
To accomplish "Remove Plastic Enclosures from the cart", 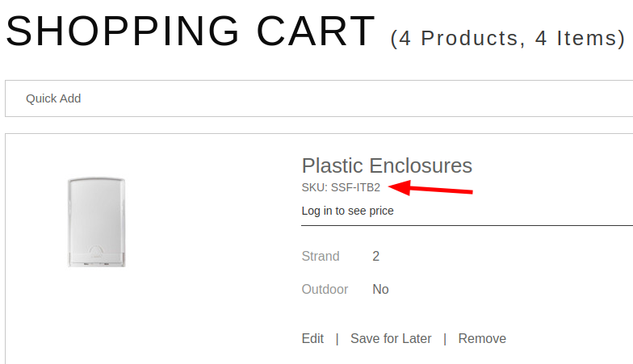I will click(x=482, y=339).
